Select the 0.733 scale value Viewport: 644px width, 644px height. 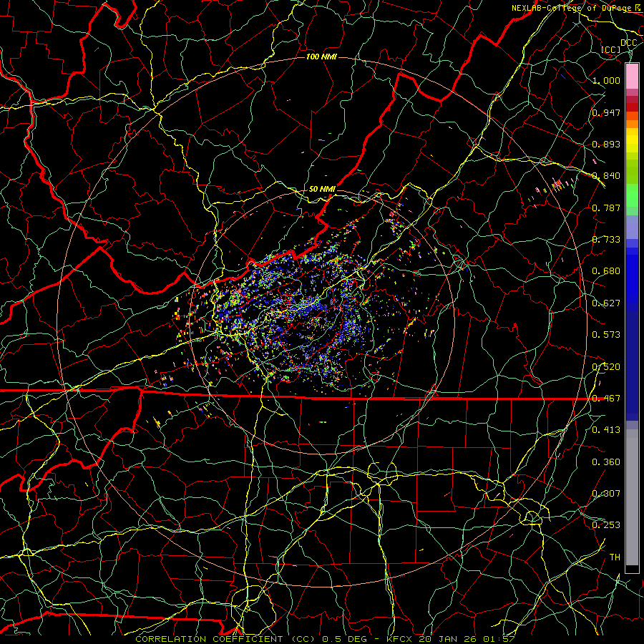606,240
